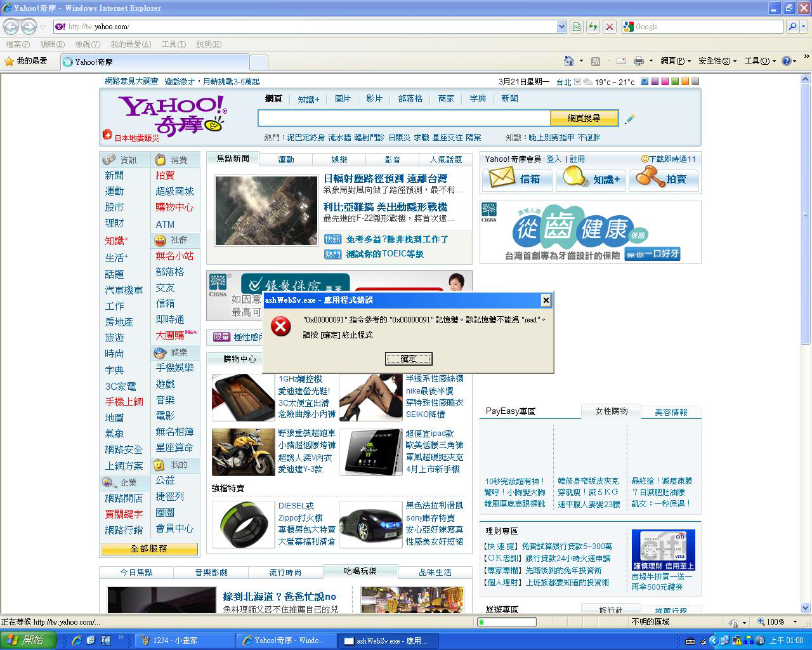Open 信箱 mail envelope shortcut
The image size is (812, 650).
click(517, 179)
